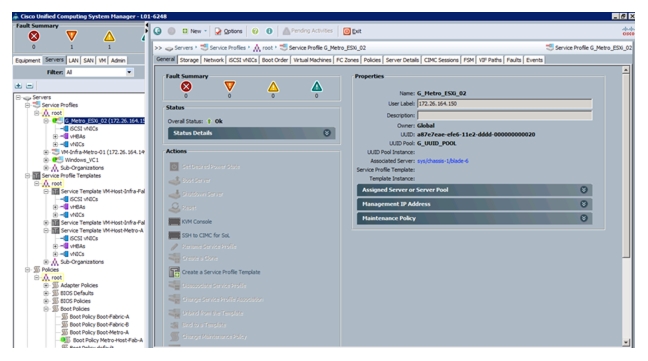Switch to the Equipment tab

[x=27, y=60]
